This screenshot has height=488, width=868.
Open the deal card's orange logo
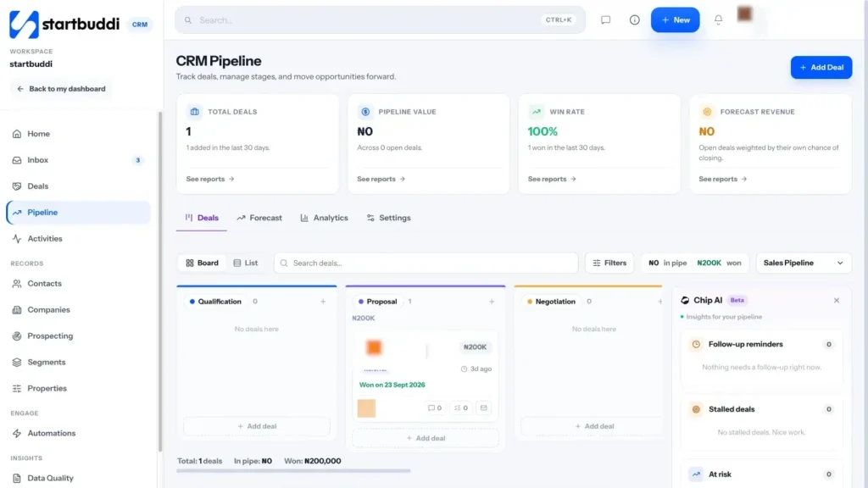[374, 347]
